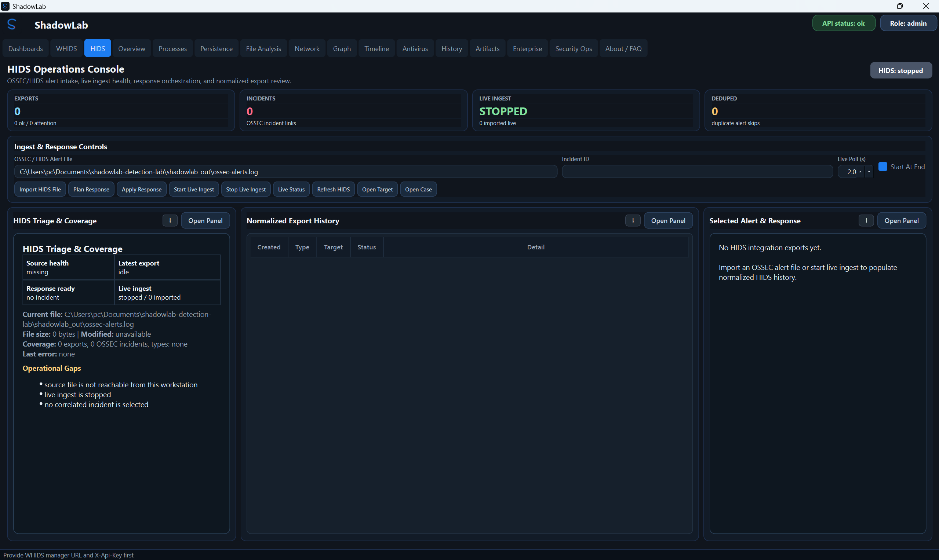
Task: Open the WHIDS tab
Action: click(66, 48)
